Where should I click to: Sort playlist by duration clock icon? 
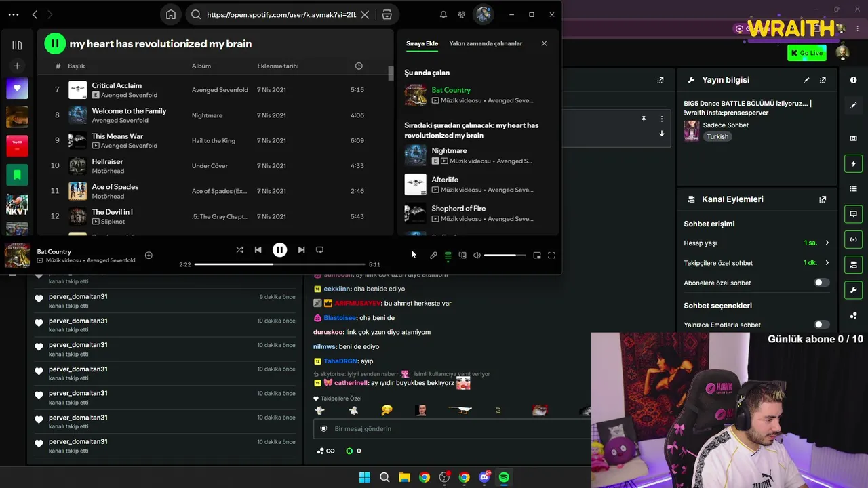(x=359, y=66)
